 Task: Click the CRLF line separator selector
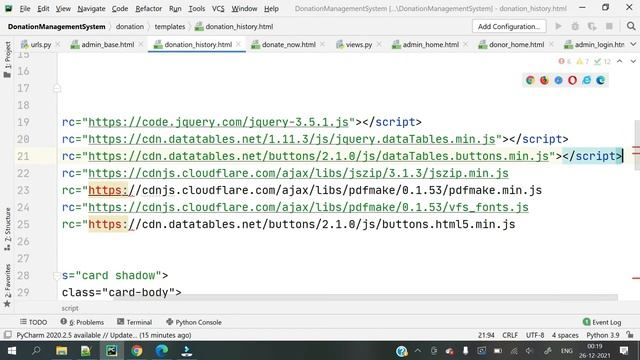click(x=510, y=335)
